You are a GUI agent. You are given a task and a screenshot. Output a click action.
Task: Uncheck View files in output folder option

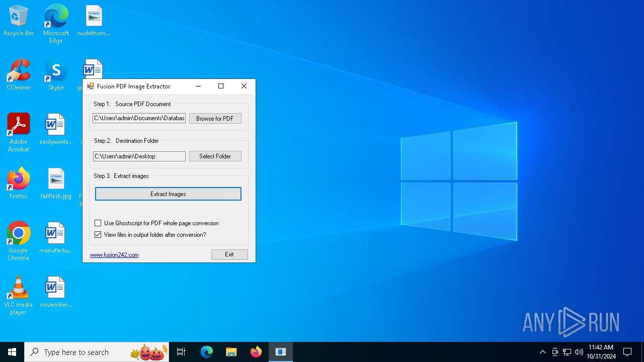coord(98,235)
